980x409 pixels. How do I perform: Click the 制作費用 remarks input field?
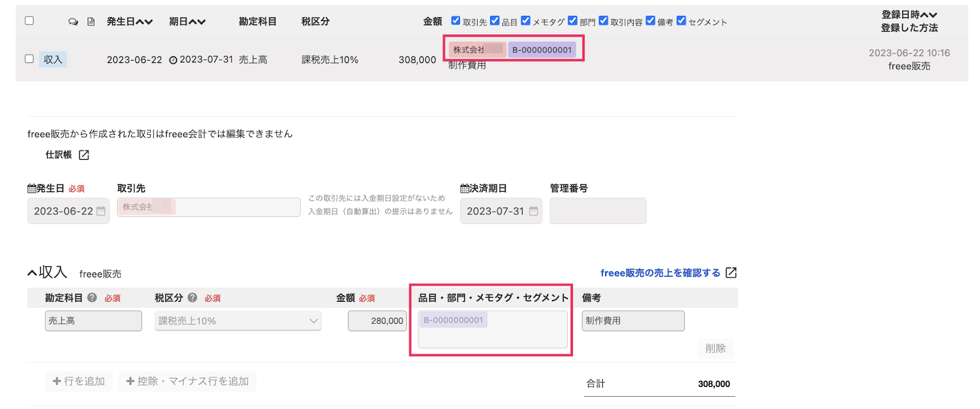pyautogui.click(x=633, y=321)
